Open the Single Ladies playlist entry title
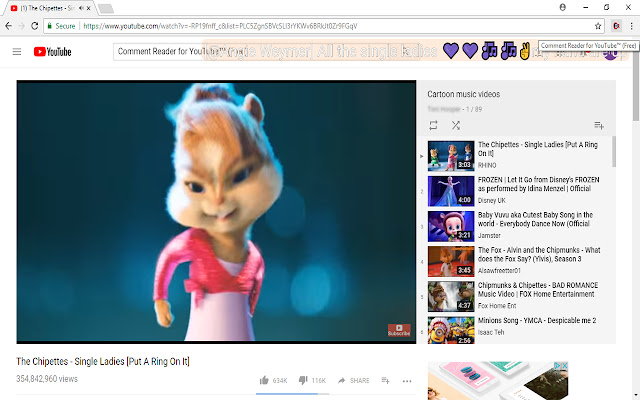Screen dimensions: 640x400 pyautogui.click(x=538, y=149)
